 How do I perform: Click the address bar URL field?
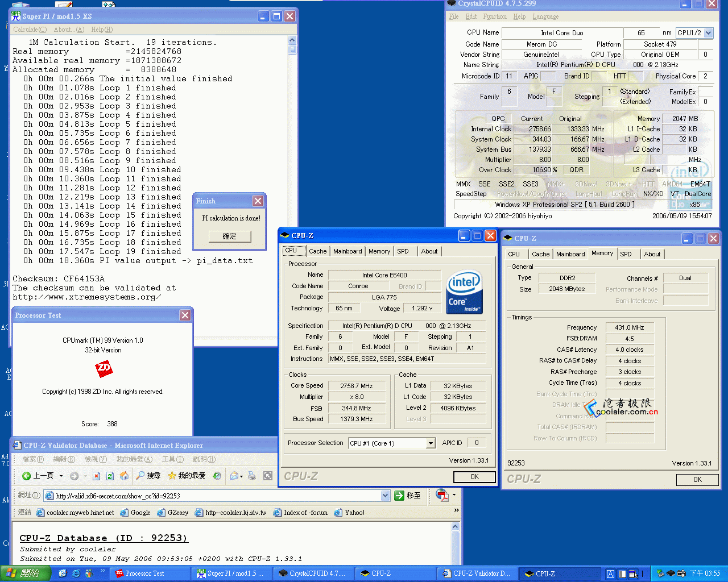[216, 496]
